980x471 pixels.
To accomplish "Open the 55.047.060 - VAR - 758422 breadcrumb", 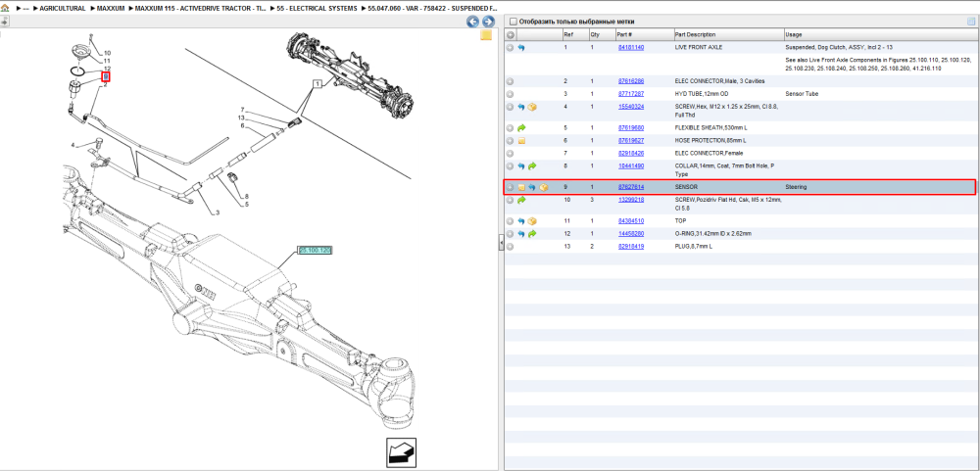I will point(432,9).
